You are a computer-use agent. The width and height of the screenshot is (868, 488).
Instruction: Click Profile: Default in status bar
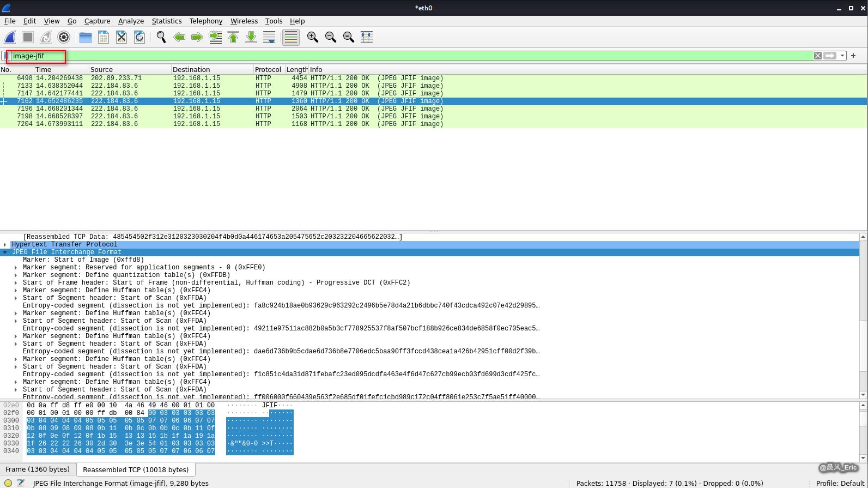tap(840, 483)
